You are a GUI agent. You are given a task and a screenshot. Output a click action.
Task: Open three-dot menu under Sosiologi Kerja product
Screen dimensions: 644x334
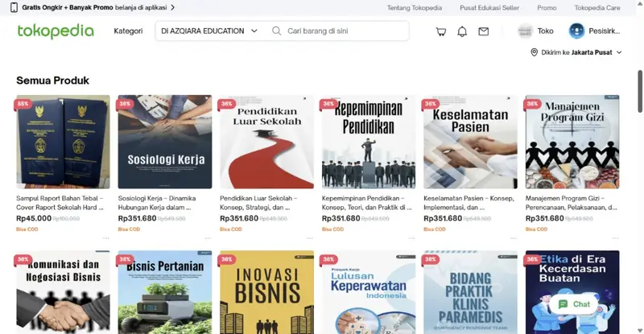pyautogui.click(x=208, y=238)
